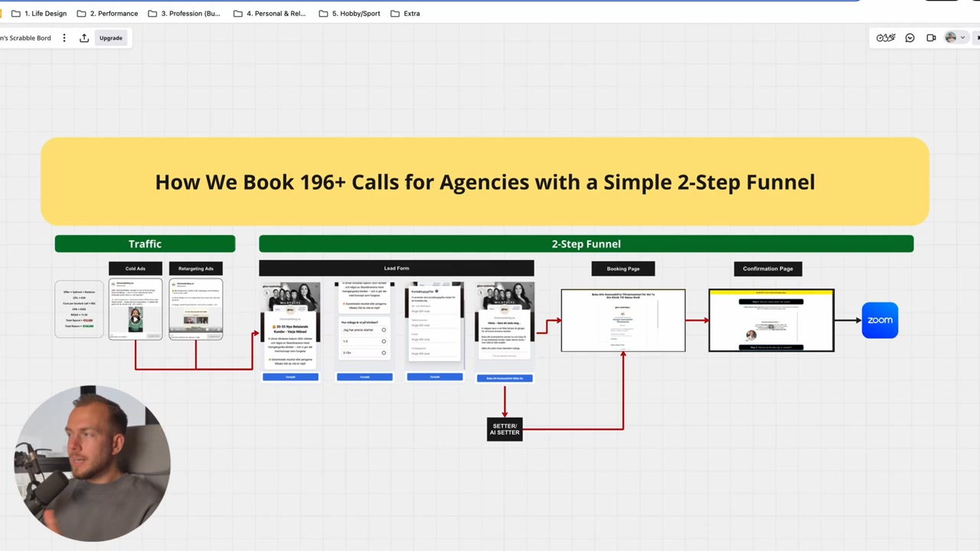Open the 4. Personal & Rel... bookmark folder
The width and height of the screenshot is (980, 551).
(x=269, y=13)
